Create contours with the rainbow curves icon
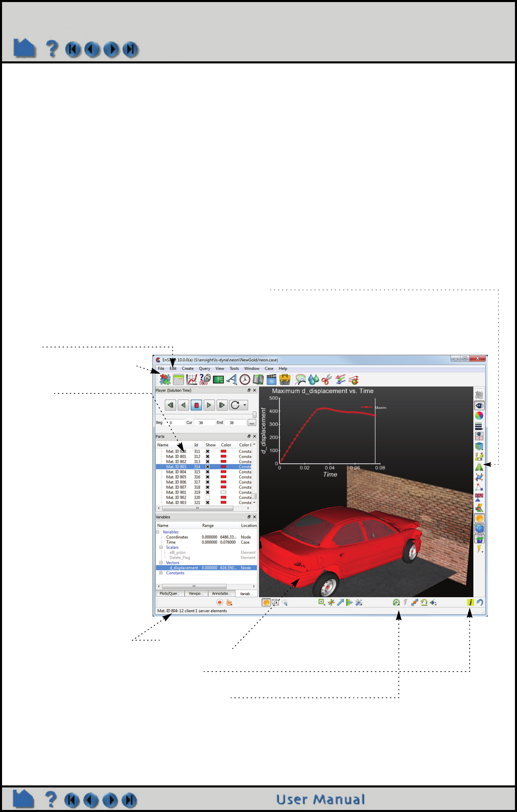The height and width of the screenshot is (812, 517). coord(300,379)
